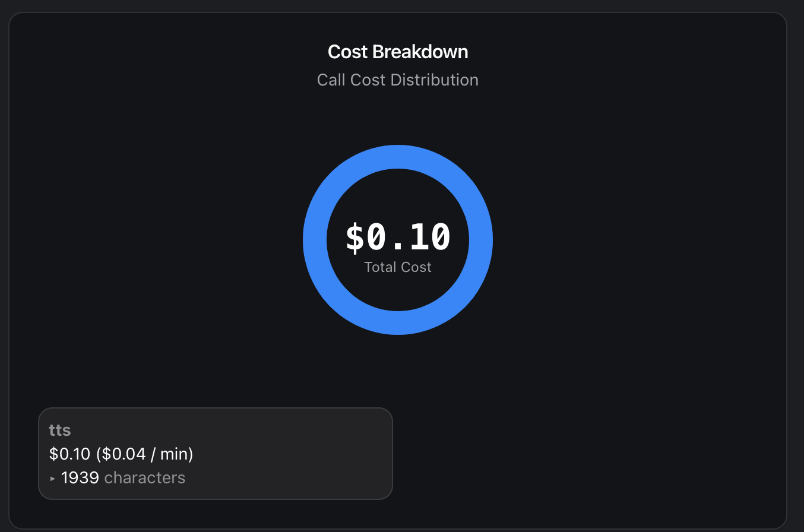Click the blue donut chart ring
The height and width of the screenshot is (532, 804).
[x=398, y=157]
